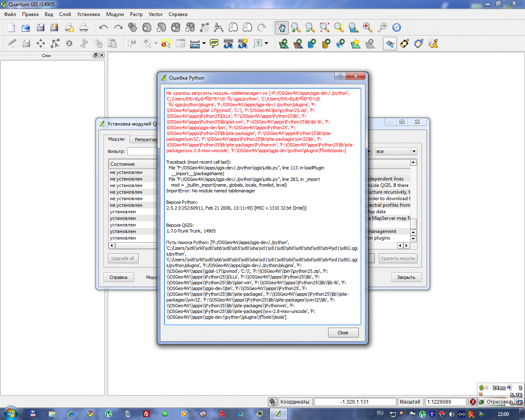Viewport: 525px width, 420px height.
Task: Click the Save Project floppy icon
Action: tap(40, 28)
